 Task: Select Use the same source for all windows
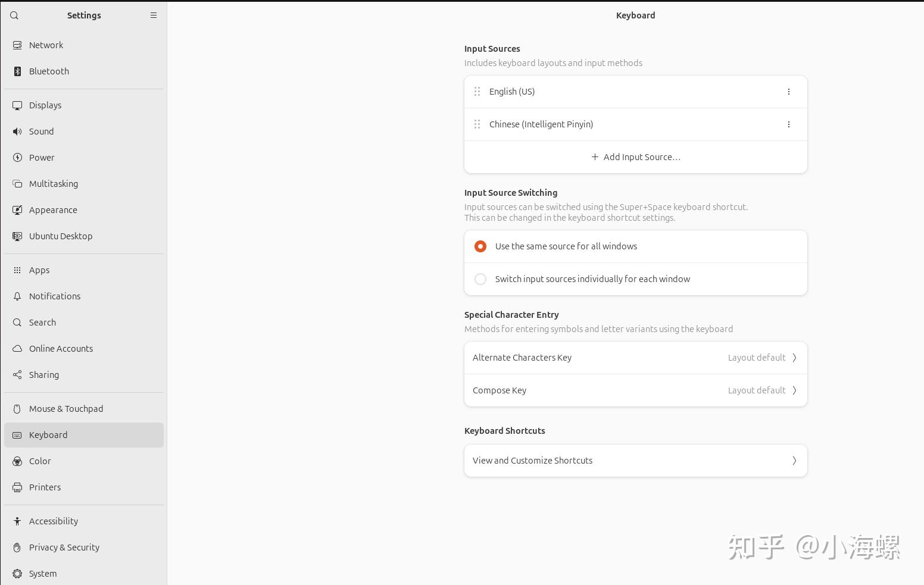[x=480, y=246]
